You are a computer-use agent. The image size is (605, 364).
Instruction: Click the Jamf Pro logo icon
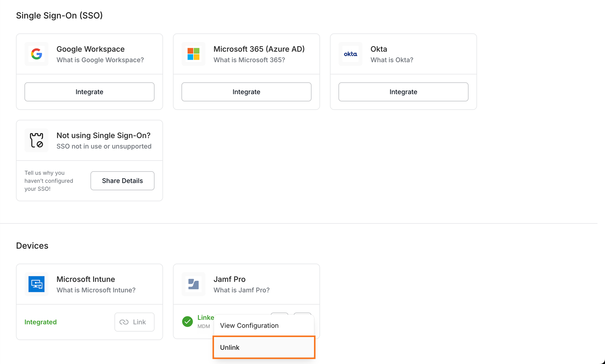coord(193,284)
